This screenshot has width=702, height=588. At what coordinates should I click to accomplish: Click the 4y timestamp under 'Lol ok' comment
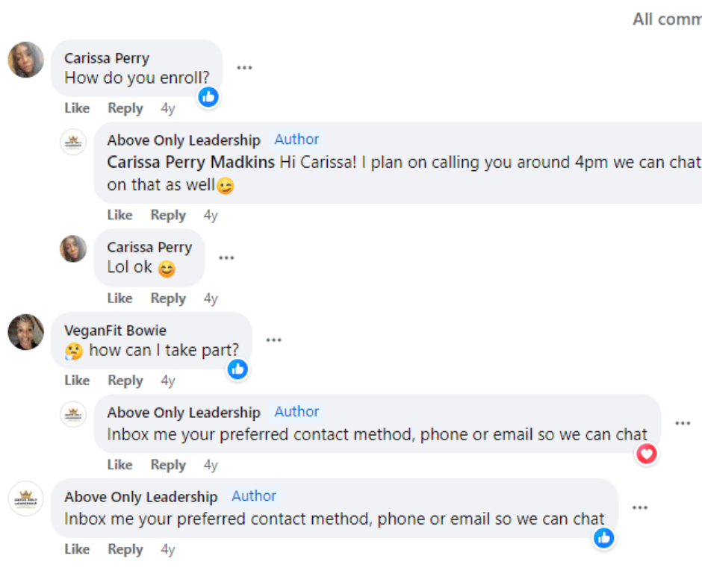coord(211,298)
